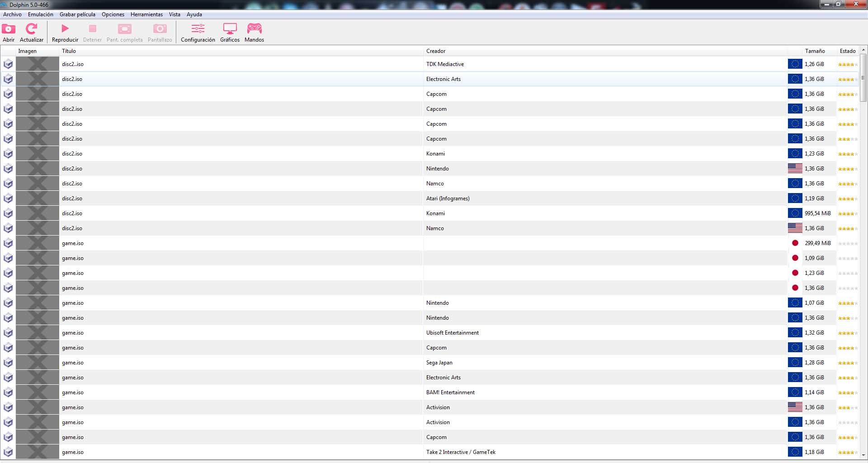The image size is (868, 463).
Task: Click the '1,28 GiB' size value
Action: [x=815, y=363]
